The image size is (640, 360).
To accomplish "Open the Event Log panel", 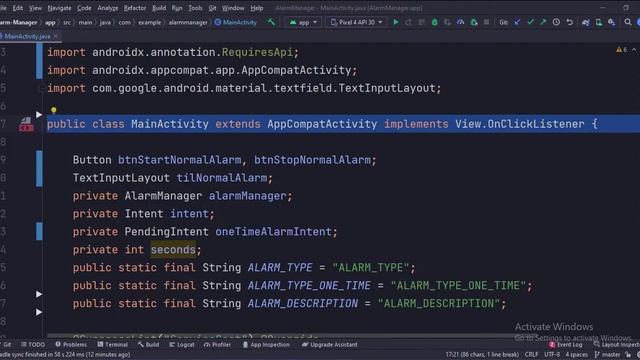I will point(565,344).
